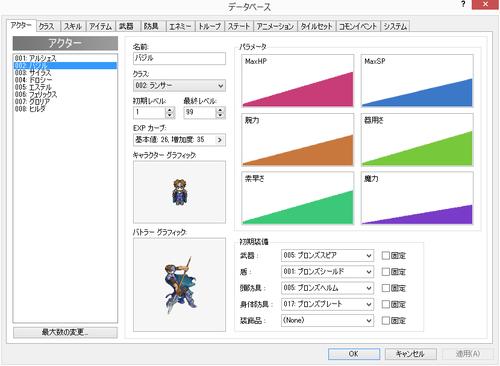Image resolution: width=500 pixels, height=366 pixels.
Task: Increase 初期レベル with up arrow
Action: 170,110
